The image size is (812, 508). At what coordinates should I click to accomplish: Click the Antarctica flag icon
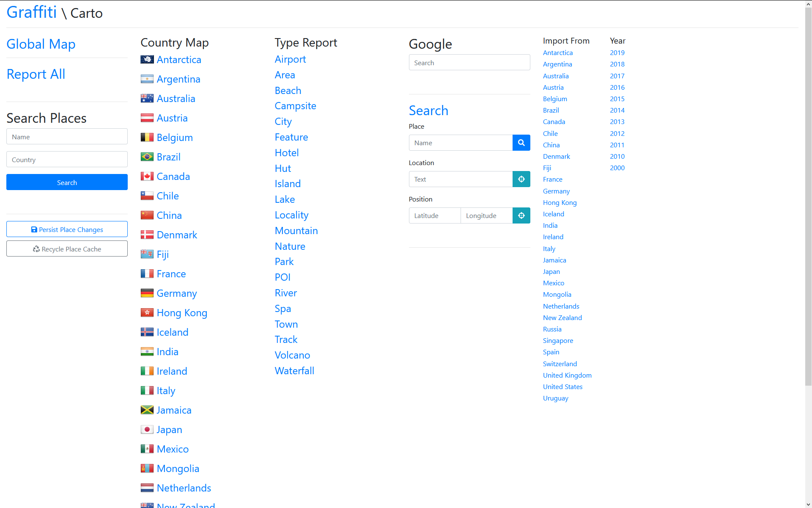(x=147, y=60)
